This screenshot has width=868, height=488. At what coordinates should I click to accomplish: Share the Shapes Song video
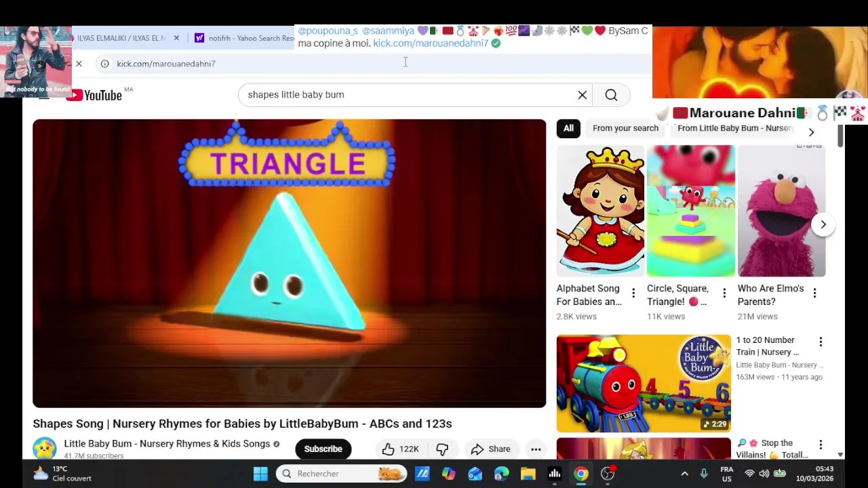tap(490, 449)
